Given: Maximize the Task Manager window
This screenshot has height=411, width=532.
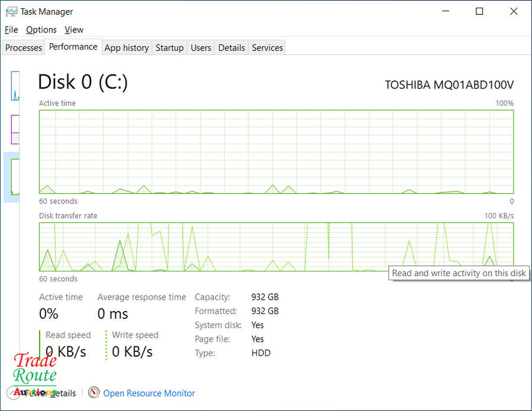Looking at the screenshot, I should coord(479,11).
